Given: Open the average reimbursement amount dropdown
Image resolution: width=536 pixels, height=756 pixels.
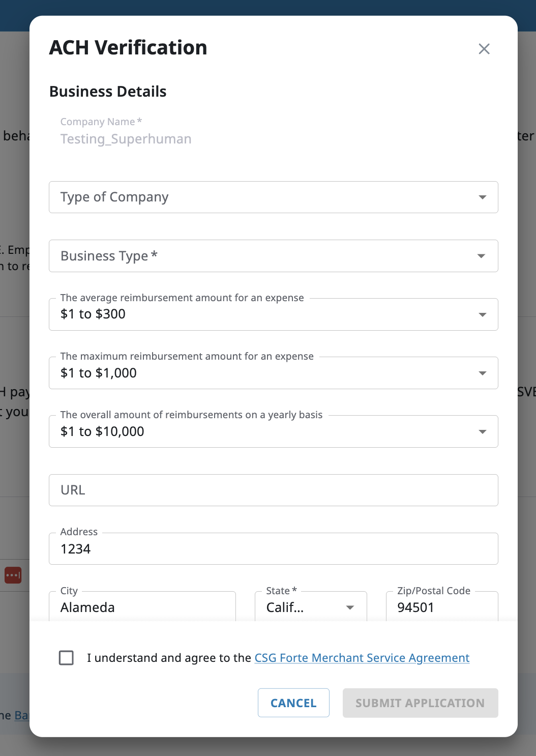Looking at the screenshot, I should point(273,314).
